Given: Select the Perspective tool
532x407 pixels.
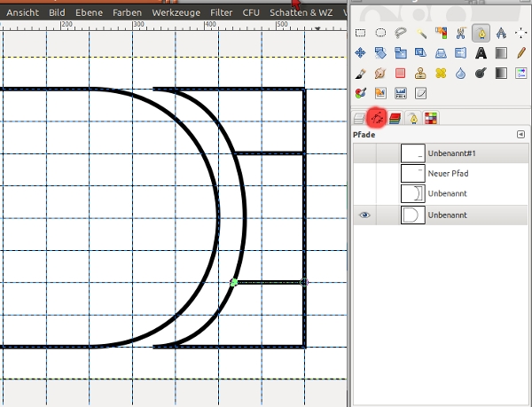Looking at the screenshot, I should 441,53.
